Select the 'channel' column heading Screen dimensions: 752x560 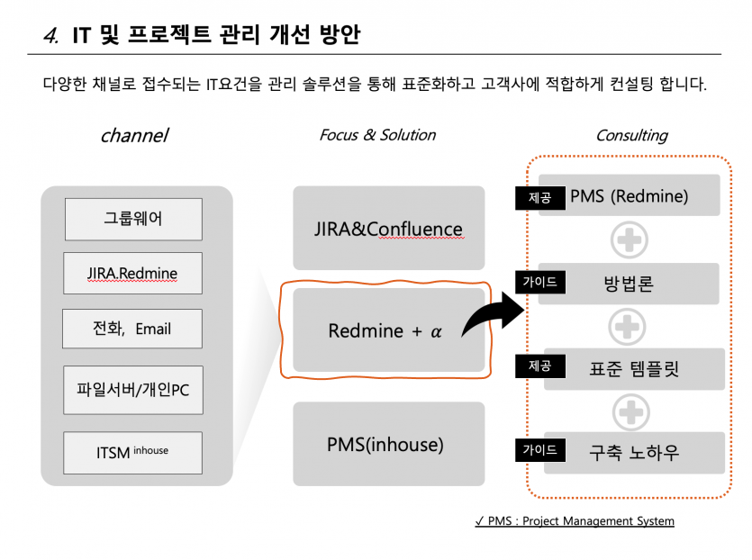(x=135, y=135)
